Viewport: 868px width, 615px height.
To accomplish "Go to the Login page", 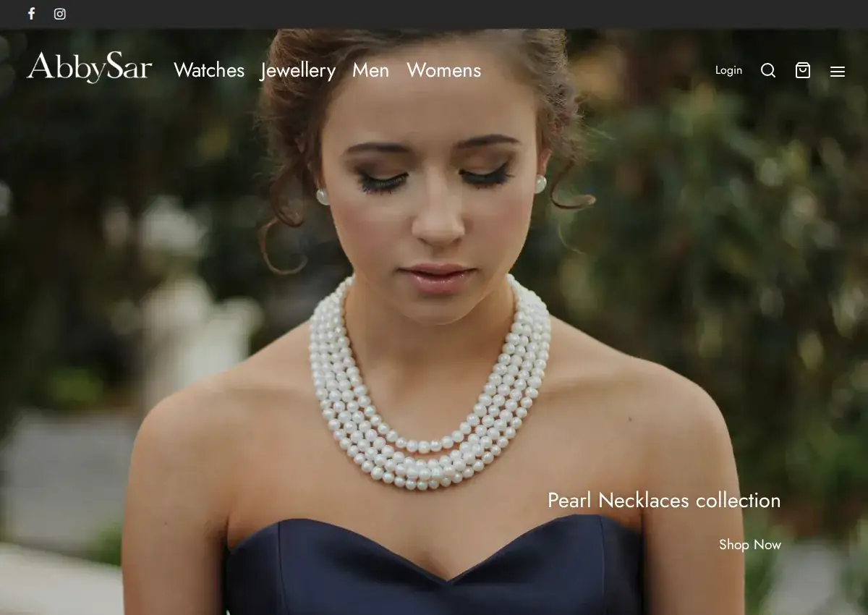I will [728, 70].
